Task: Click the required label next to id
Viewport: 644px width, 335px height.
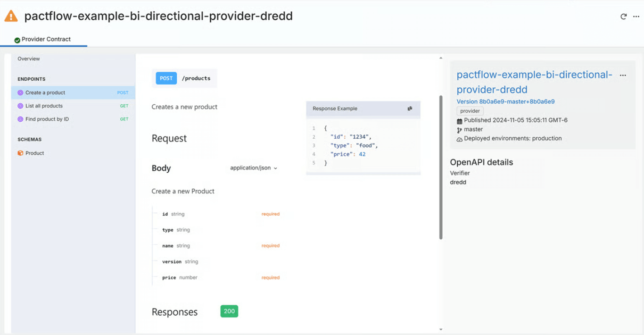Action: 271,214
